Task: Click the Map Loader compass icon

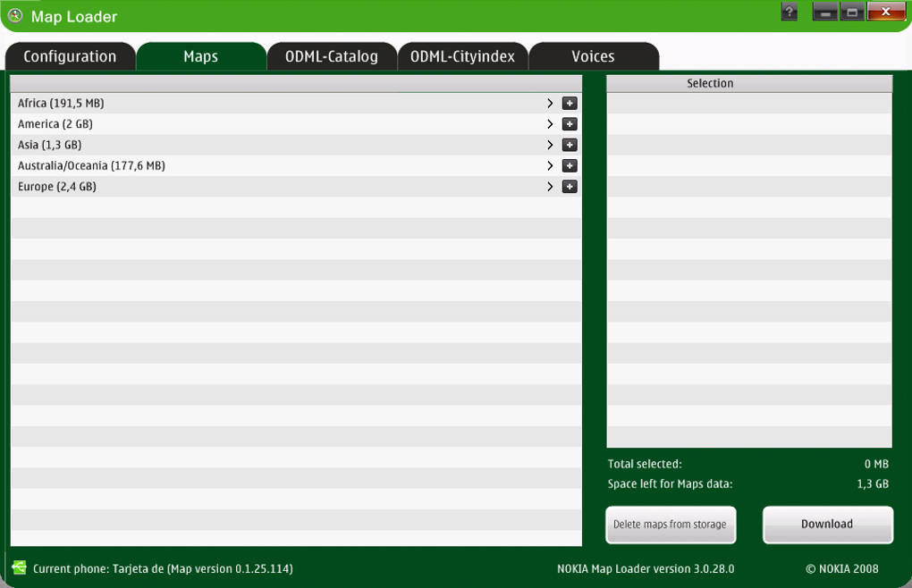Action: [16, 16]
